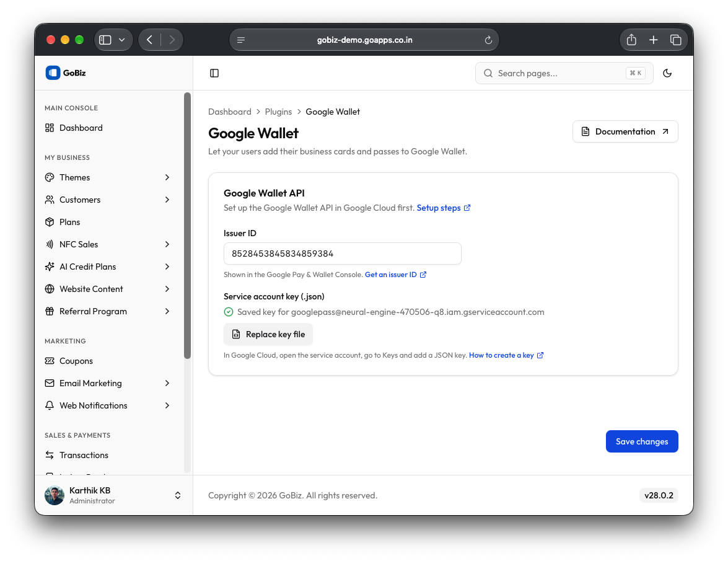Viewport: 728px width, 561px height.
Task: Select the Saved key service account text
Action: pos(391,312)
